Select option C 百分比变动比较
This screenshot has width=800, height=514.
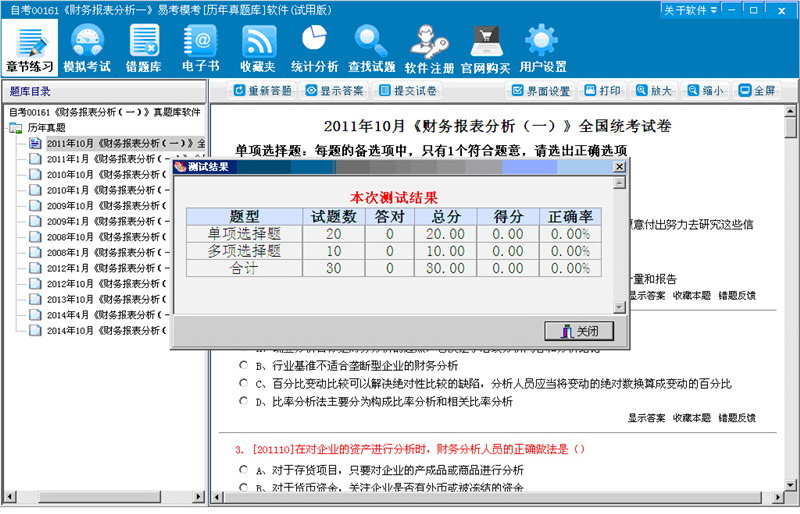tap(244, 383)
